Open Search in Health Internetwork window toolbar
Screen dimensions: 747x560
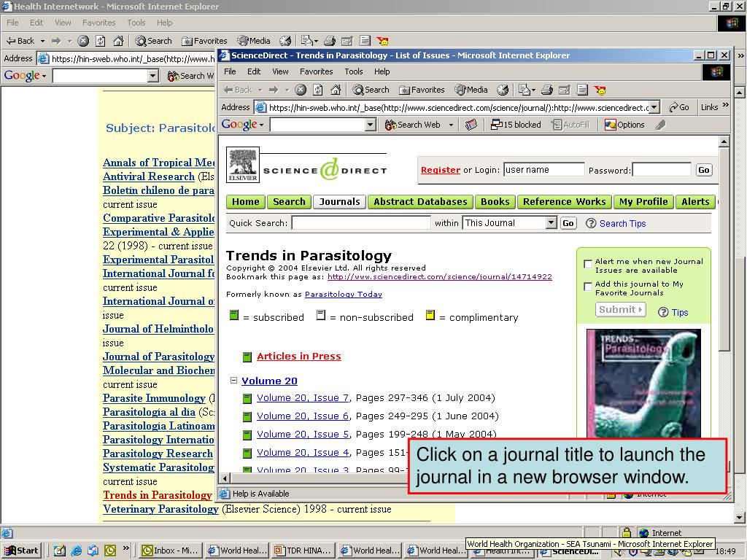[x=153, y=41]
